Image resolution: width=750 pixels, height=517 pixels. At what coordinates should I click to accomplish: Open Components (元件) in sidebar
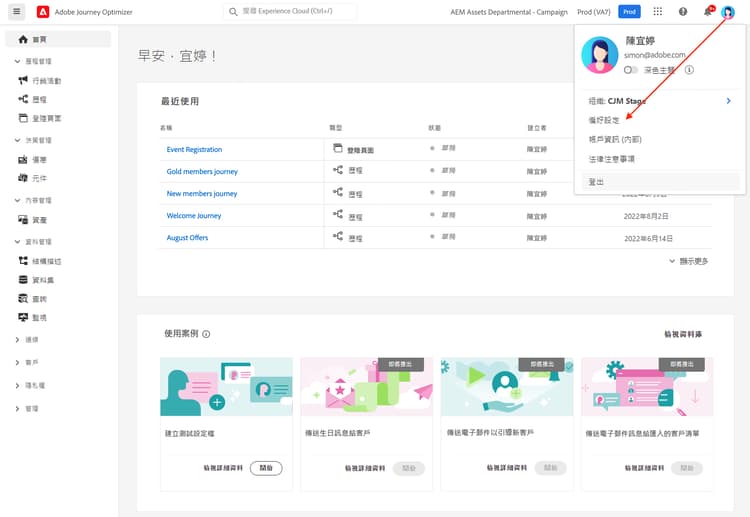point(33,178)
